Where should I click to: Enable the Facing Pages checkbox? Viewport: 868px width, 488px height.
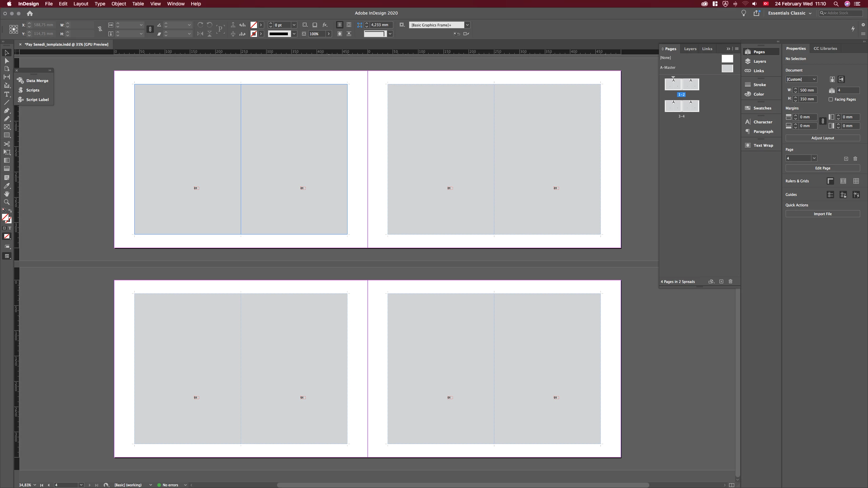pyautogui.click(x=831, y=99)
